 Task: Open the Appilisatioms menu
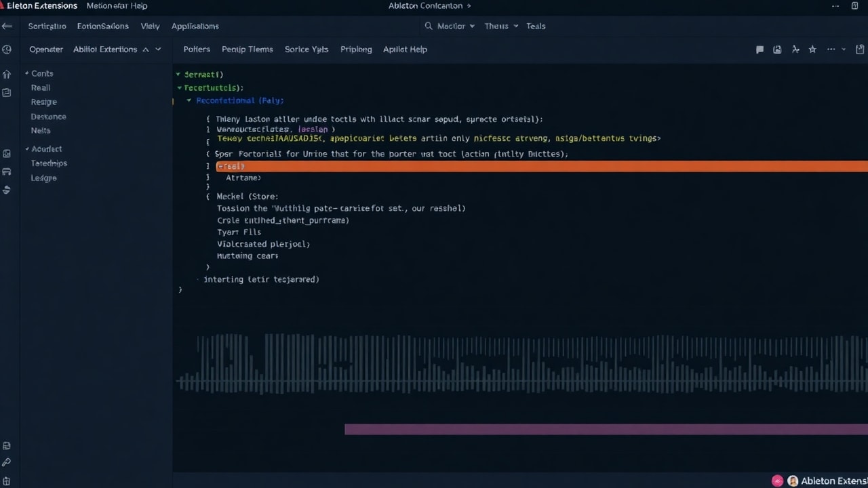pyautogui.click(x=195, y=26)
